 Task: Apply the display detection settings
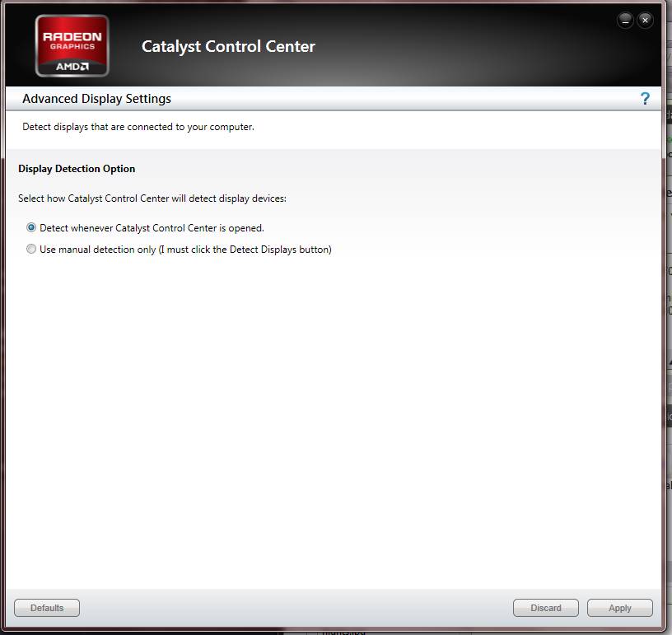[620, 608]
